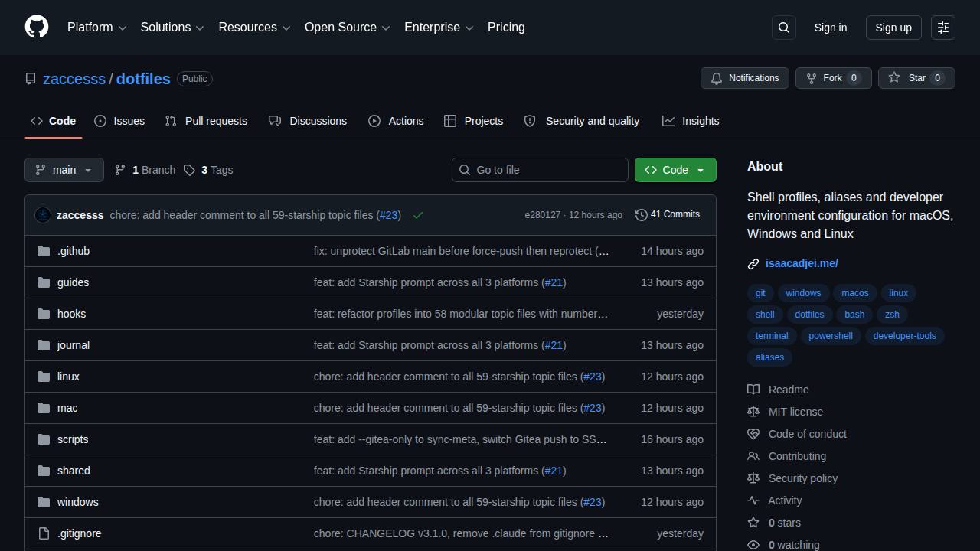Click the link icon beside isaacadjei.me
The width and height of the screenshot is (980, 551).
click(x=753, y=264)
